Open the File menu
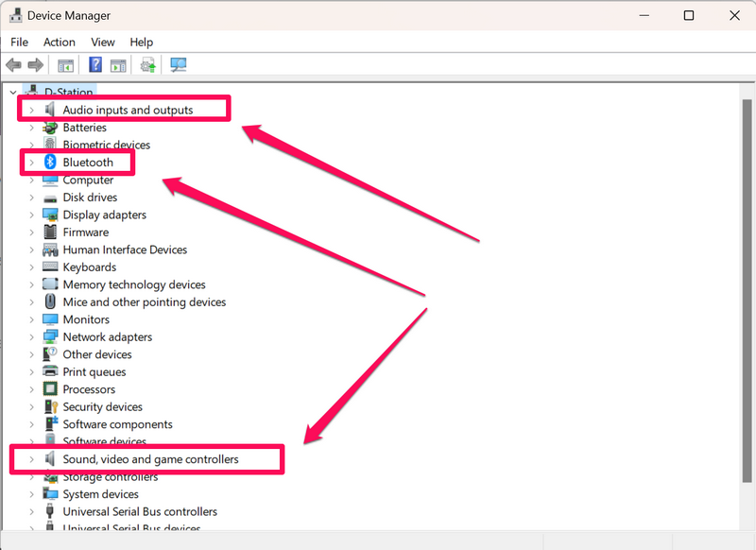This screenshot has height=550, width=756. pyautogui.click(x=20, y=42)
